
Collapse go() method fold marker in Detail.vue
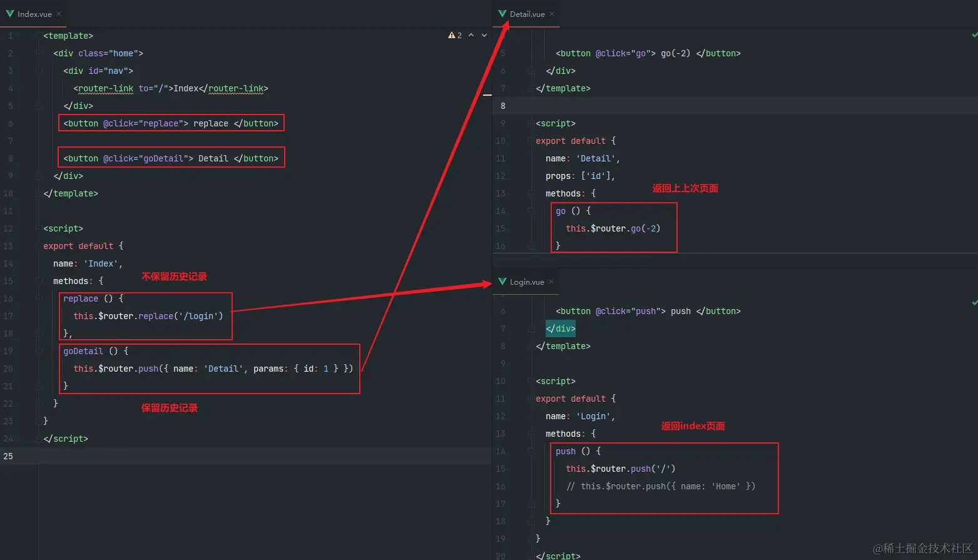click(x=531, y=211)
